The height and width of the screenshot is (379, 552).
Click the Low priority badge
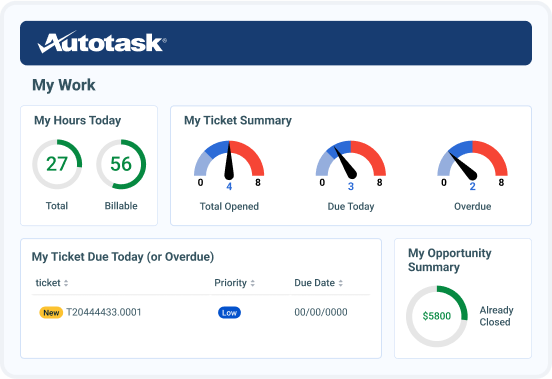[229, 312]
